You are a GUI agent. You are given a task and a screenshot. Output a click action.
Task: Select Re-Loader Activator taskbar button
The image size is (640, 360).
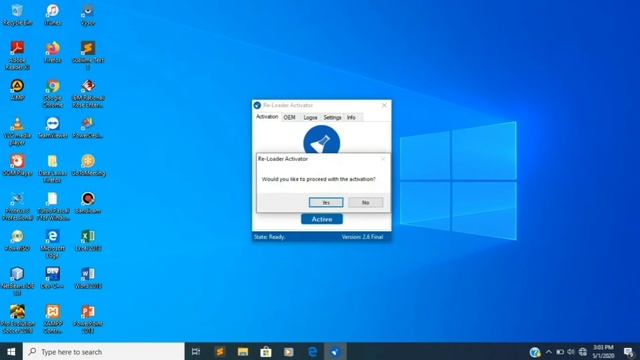pyautogui.click(x=335, y=351)
